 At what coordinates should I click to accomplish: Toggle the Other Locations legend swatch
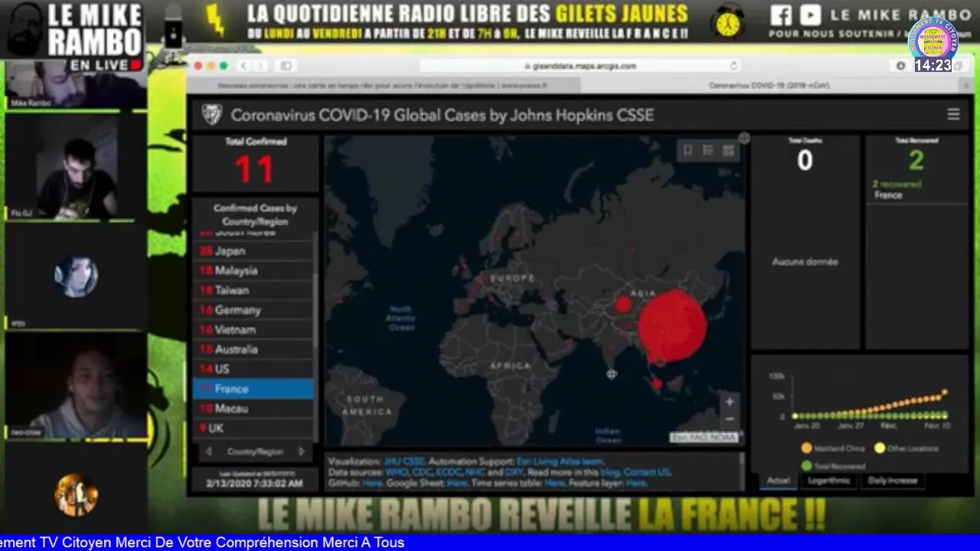click(880, 448)
